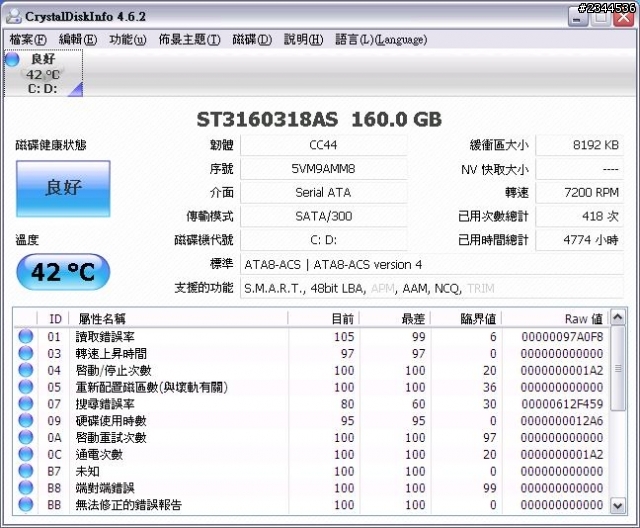
Task: Click the power on count 418 次
Action: pos(580,216)
